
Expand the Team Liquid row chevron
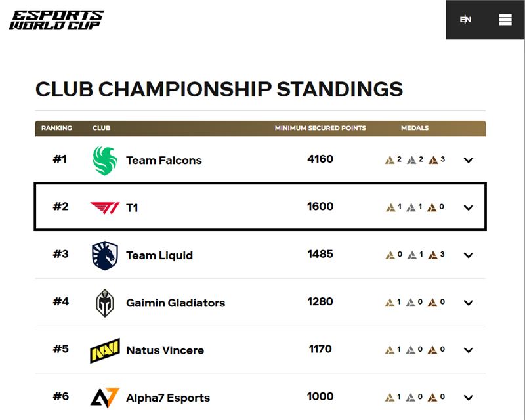469,255
